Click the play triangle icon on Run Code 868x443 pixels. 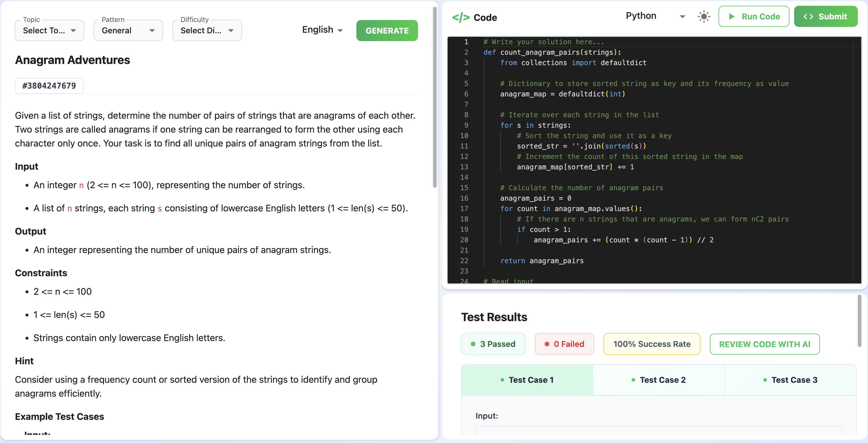(732, 17)
